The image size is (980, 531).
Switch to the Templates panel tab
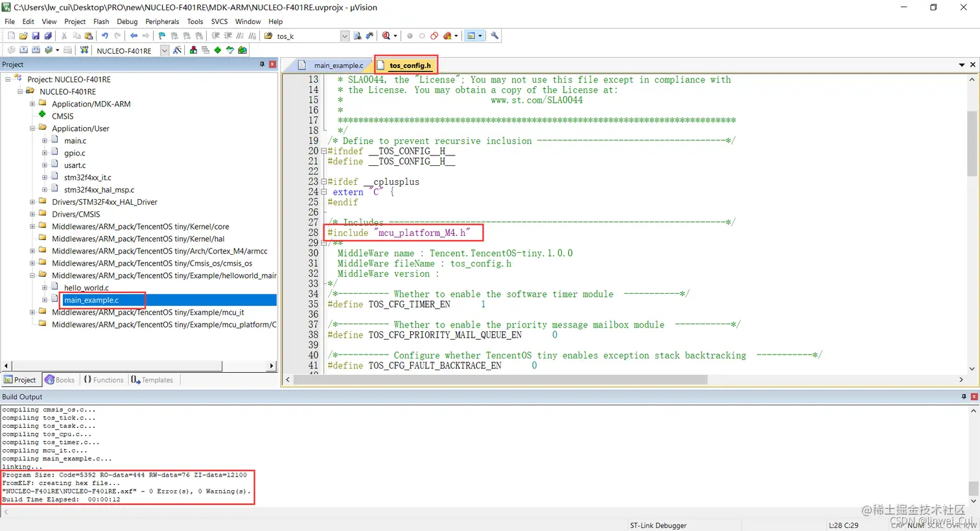coord(152,380)
